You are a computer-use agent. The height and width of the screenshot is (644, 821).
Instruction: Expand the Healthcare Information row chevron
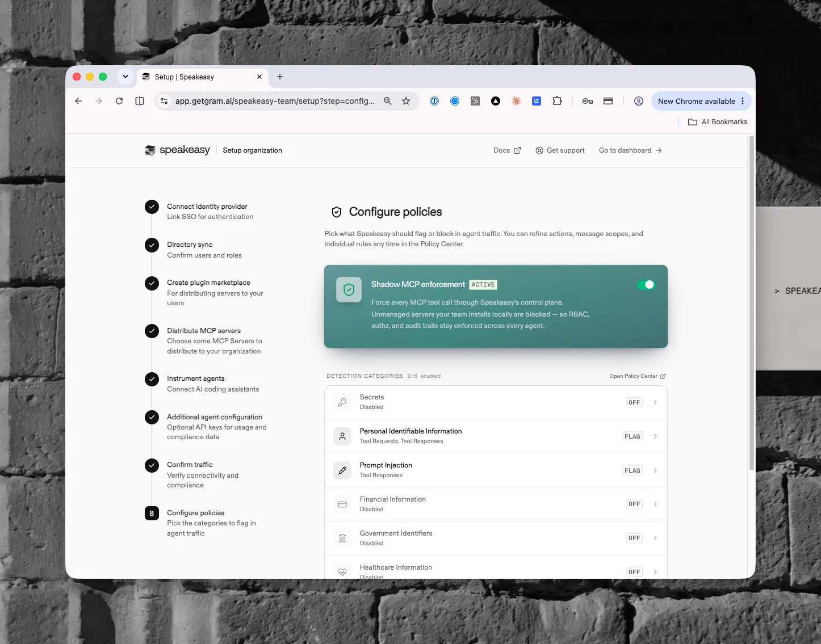click(655, 572)
